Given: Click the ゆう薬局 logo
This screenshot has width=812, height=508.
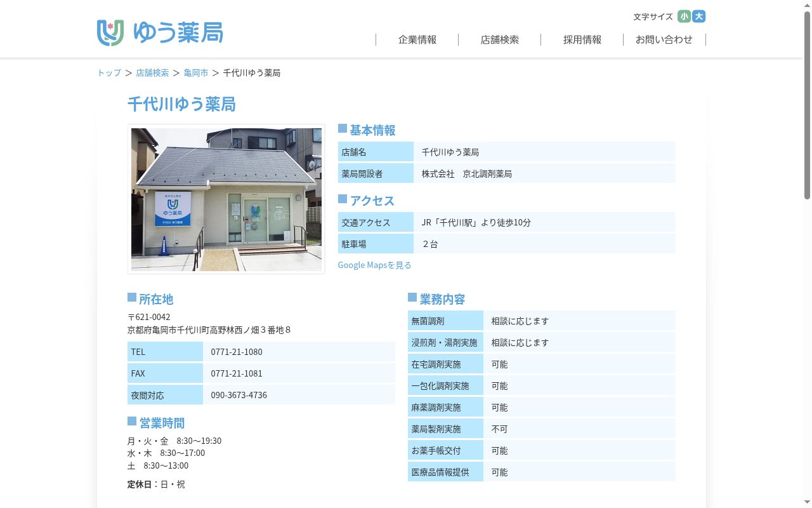Looking at the screenshot, I should coord(160,32).
